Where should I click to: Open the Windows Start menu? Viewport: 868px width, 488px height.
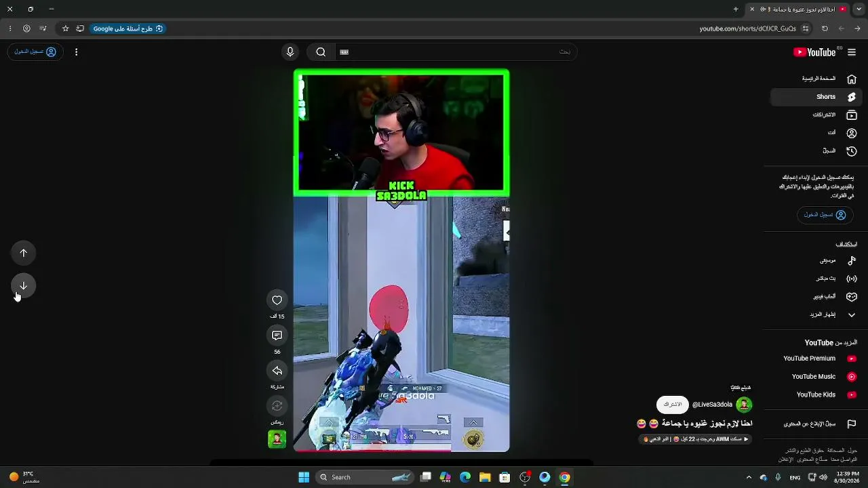point(304,477)
